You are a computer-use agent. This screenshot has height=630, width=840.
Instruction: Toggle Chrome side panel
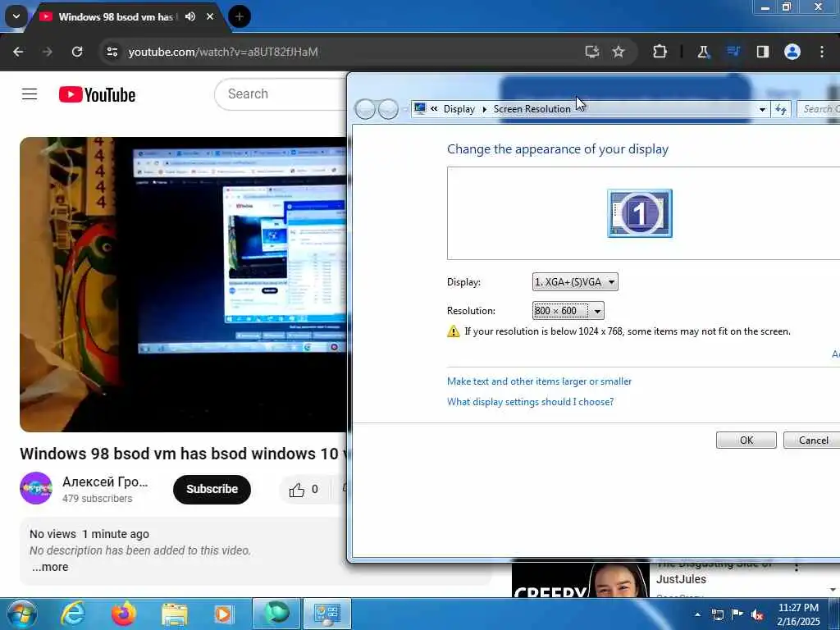pyautogui.click(x=763, y=52)
